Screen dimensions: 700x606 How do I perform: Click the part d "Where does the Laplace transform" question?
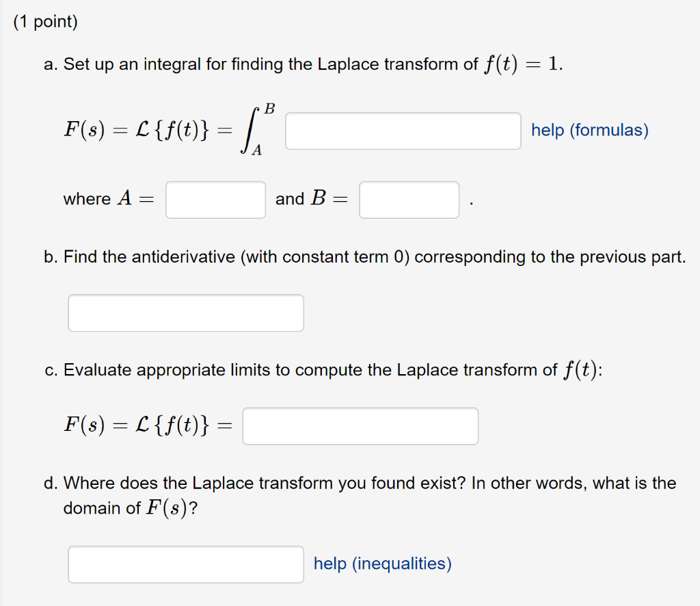click(x=369, y=484)
